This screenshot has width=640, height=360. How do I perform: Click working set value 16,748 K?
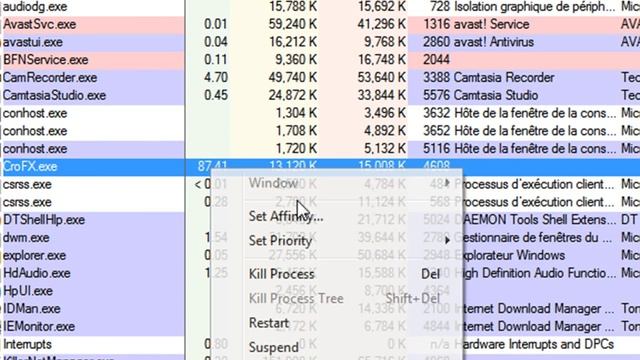[x=382, y=60]
